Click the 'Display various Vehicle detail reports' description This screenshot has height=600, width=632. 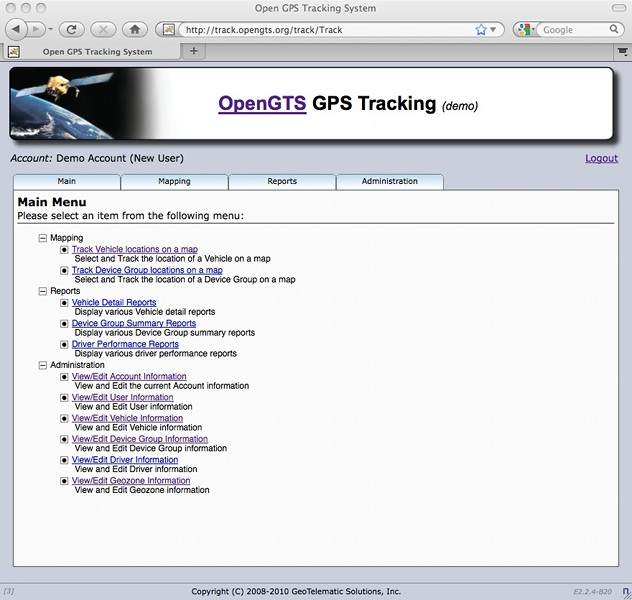[145, 312]
